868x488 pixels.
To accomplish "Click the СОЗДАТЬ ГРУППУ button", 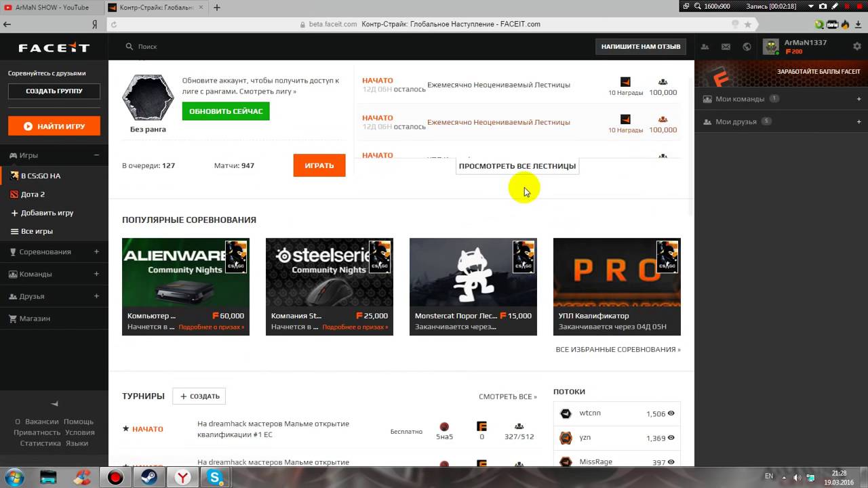I will click(54, 91).
